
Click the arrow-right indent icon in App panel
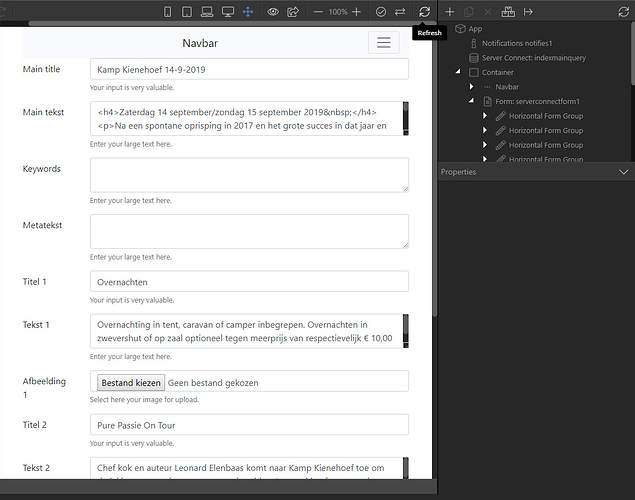tap(528, 12)
